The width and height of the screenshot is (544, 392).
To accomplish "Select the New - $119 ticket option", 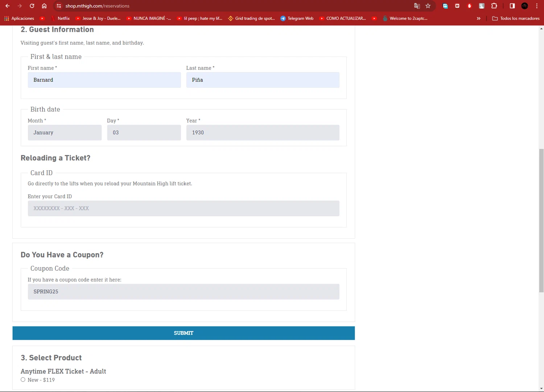I will [x=23, y=380].
